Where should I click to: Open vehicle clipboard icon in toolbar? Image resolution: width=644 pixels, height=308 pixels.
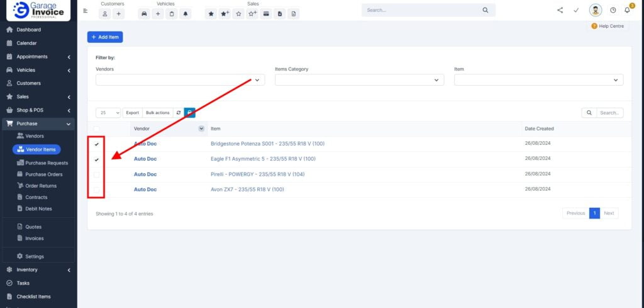[x=172, y=14]
